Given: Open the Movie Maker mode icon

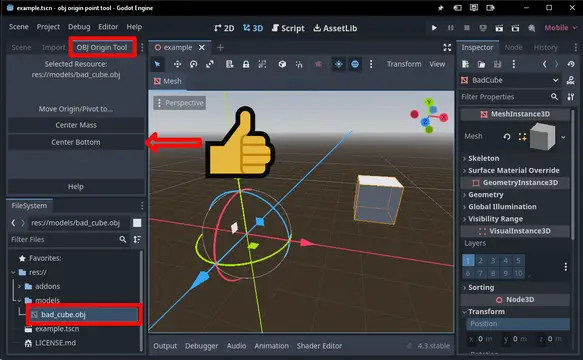Looking at the screenshot, I should (532, 28).
